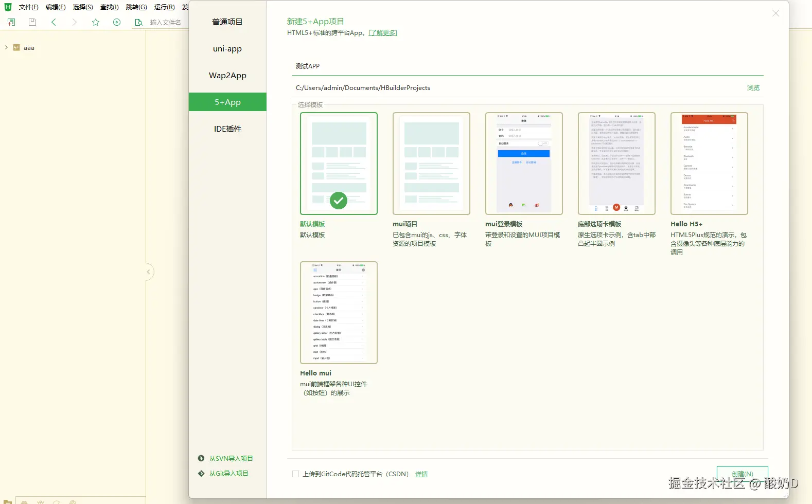Click the 新建5+App项目 heading text
Image resolution: width=812 pixels, height=504 pixels.
pos(315,21)
